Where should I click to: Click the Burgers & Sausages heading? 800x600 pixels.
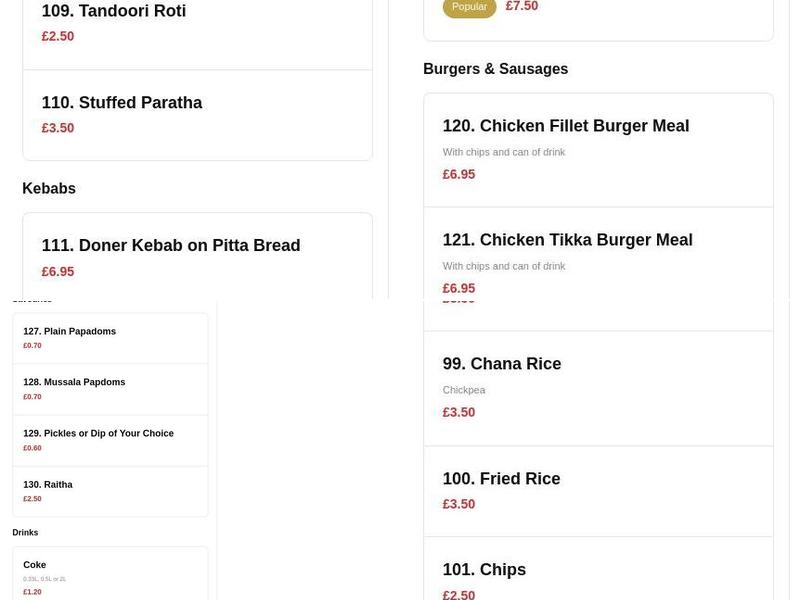[x=495, y=68]
